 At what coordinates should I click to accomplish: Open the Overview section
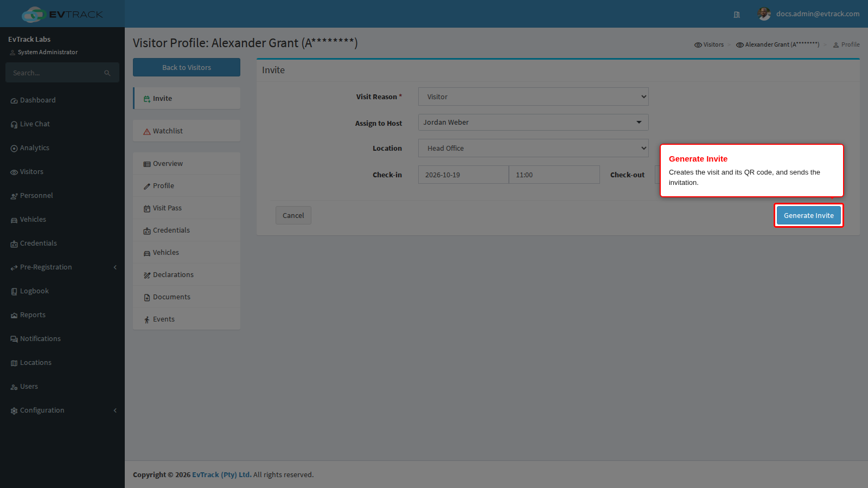[187, 163]
